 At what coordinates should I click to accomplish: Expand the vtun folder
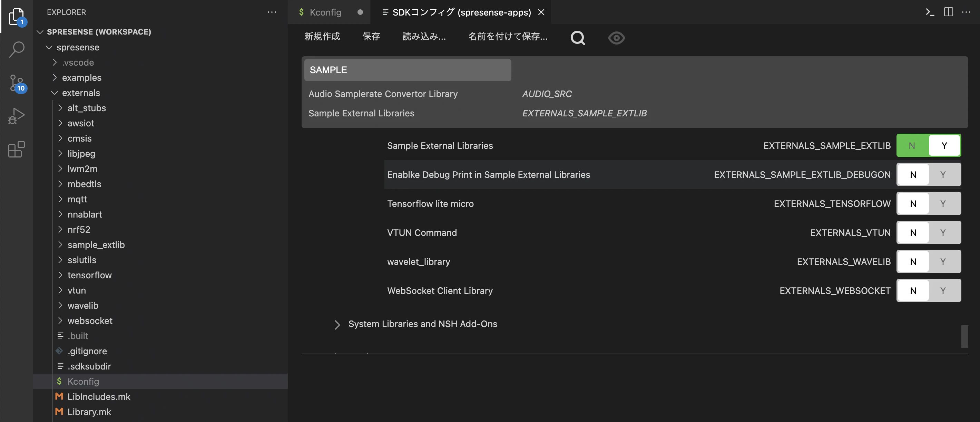(x=60, y=290)
